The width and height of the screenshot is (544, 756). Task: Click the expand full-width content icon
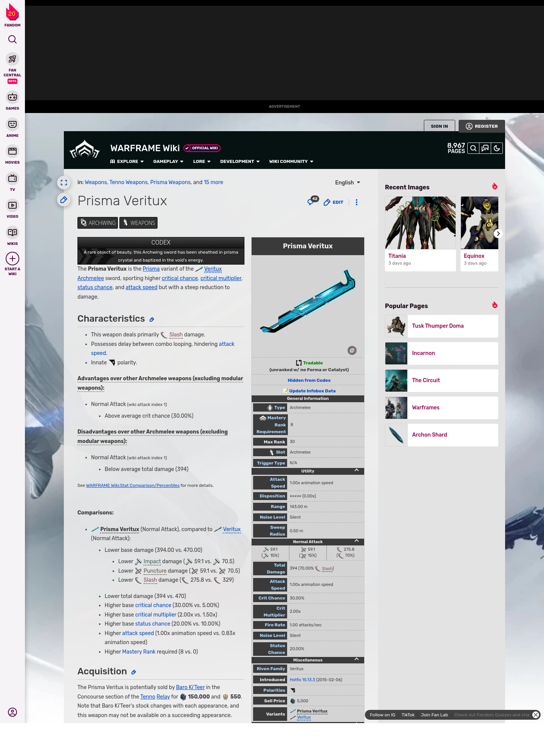click(x=64, y=183)
